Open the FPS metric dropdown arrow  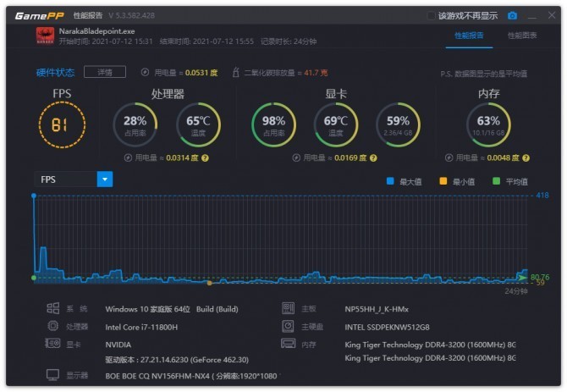point(105,179)
